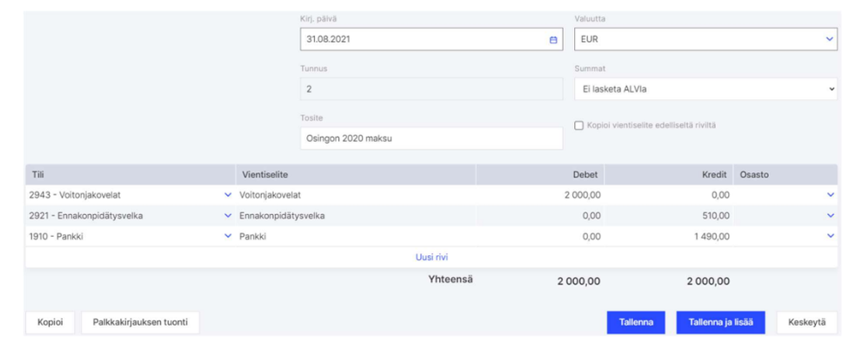Open calendar icon in Kirj. päivä field
Screen dimensions: 868x343
click(x=553, y=40)
